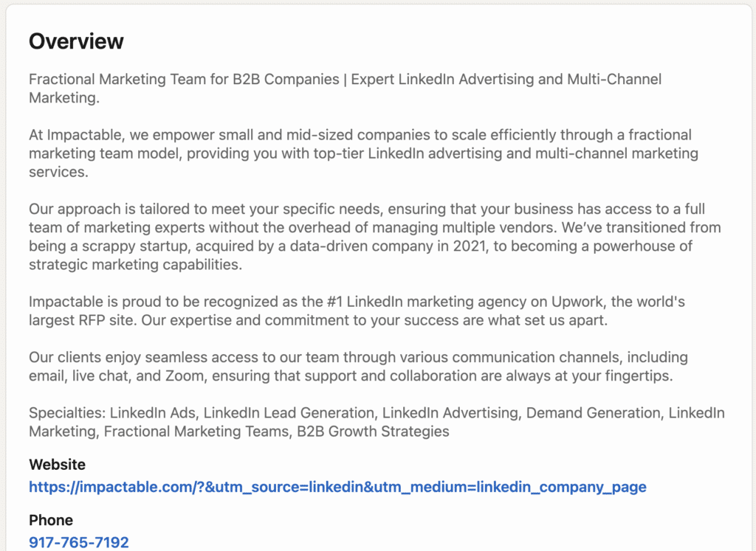
Task: Click the "LinkedIn Lead Generation" specialty
Action: (292, 413)
